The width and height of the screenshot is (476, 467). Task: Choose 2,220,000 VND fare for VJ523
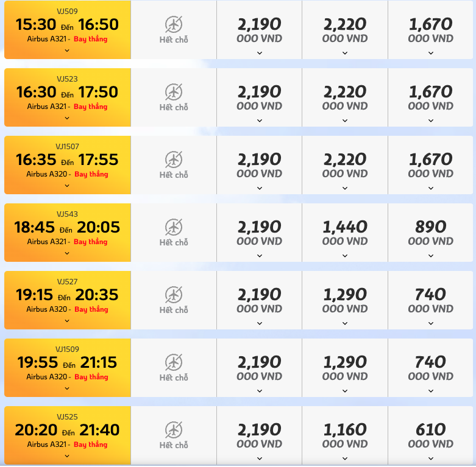[x=345, y=97]
